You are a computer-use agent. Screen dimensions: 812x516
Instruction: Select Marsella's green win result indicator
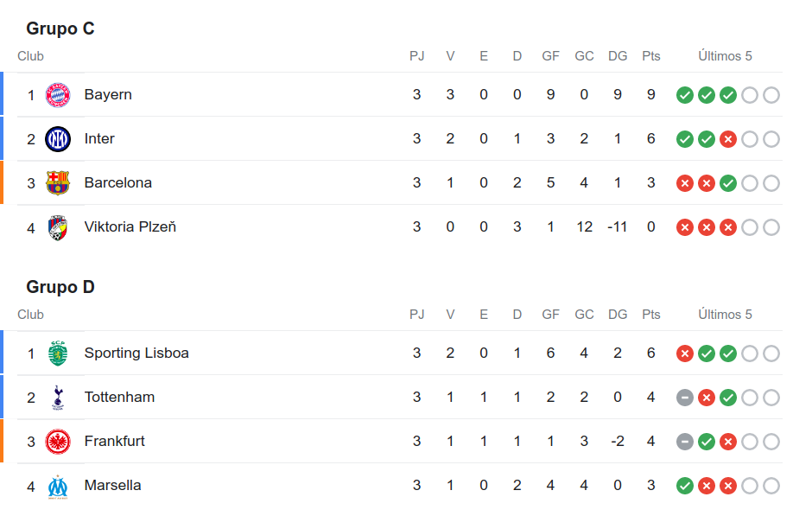pyautogui.click(x=685, y=486)
